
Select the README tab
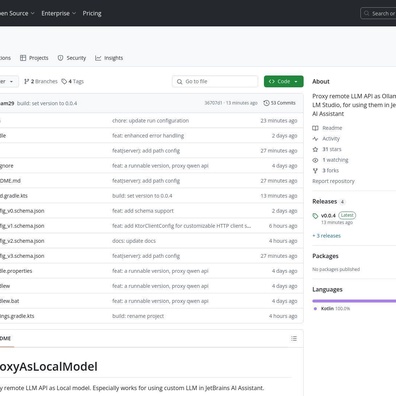[x=6, y=339]
